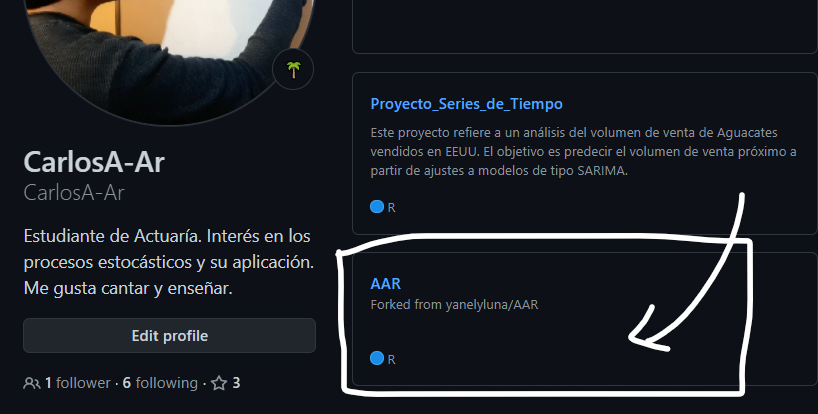Select the bold CarlosA-Ar display name
818x414 pixels.
click(x=94, y=162)
